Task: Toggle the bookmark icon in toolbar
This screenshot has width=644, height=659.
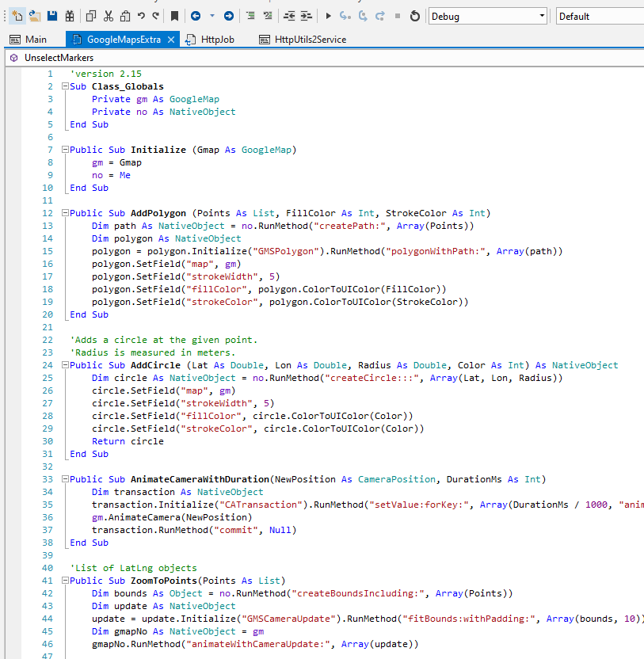Action: [174, 16]
